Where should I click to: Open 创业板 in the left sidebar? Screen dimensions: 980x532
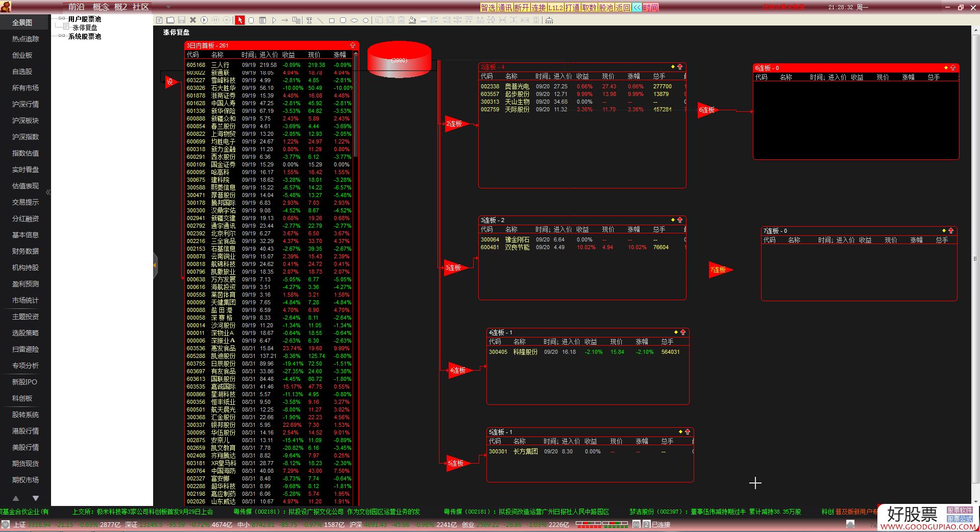(x=22, y=55)
